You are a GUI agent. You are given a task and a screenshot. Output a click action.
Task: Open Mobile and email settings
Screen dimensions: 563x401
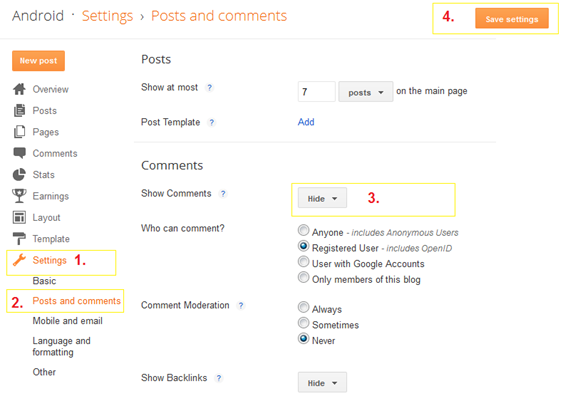pyautogui.click(x=68, y=321)
